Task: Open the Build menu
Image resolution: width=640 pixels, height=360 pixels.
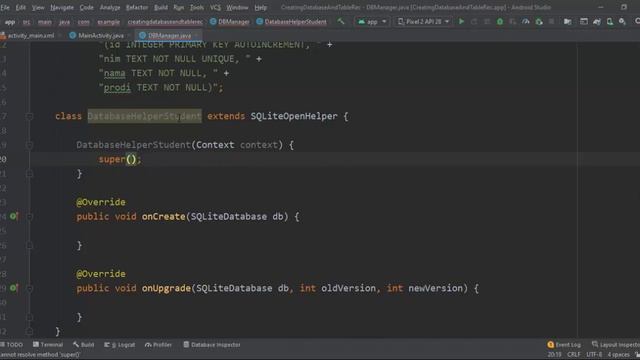Action: coord(161,7)
